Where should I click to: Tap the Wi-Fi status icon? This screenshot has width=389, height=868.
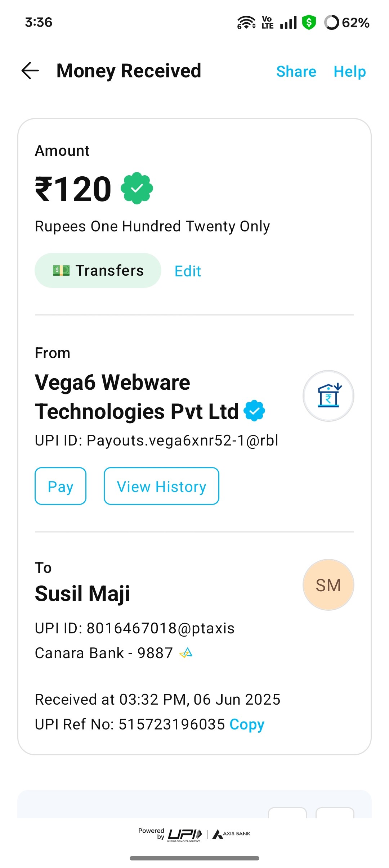coord(246,22)
